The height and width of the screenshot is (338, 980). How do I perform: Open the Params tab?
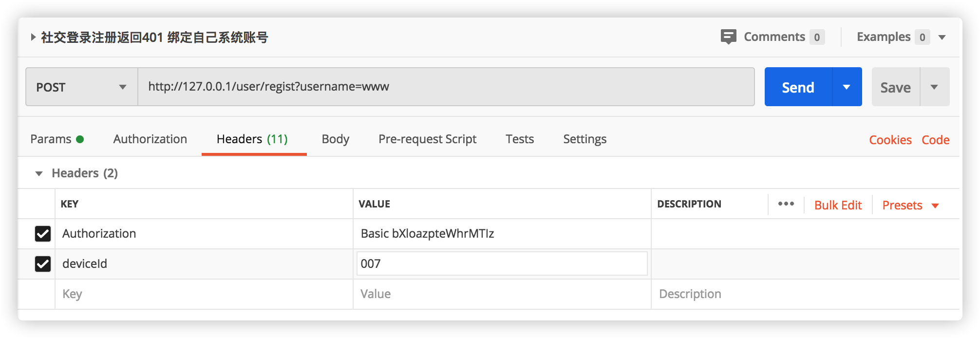pos(51,139)
